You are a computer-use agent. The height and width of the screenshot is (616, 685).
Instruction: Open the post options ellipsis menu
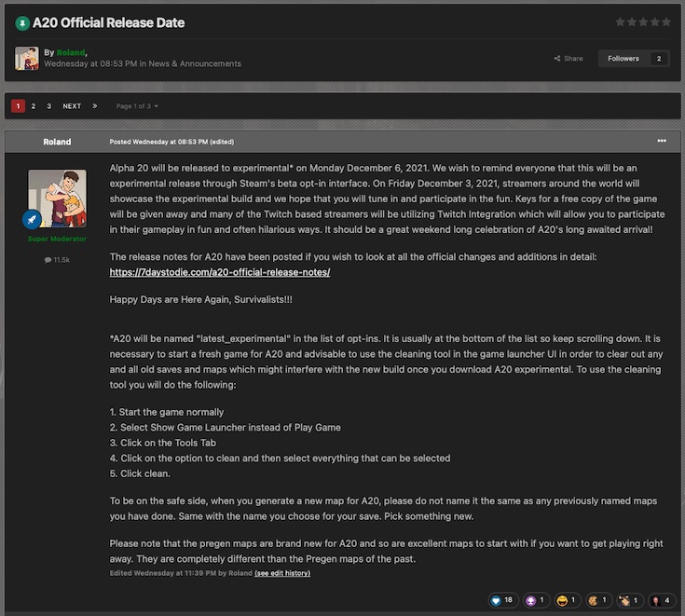click(662, 142)
